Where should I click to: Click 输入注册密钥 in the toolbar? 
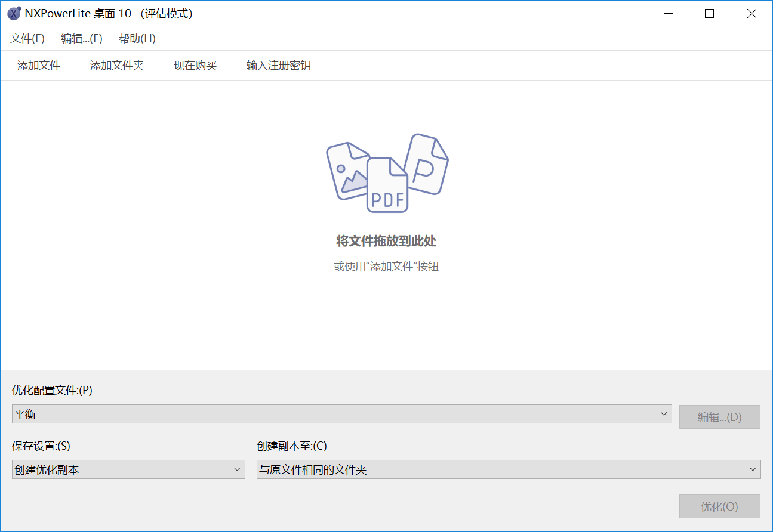pos(279,66)
